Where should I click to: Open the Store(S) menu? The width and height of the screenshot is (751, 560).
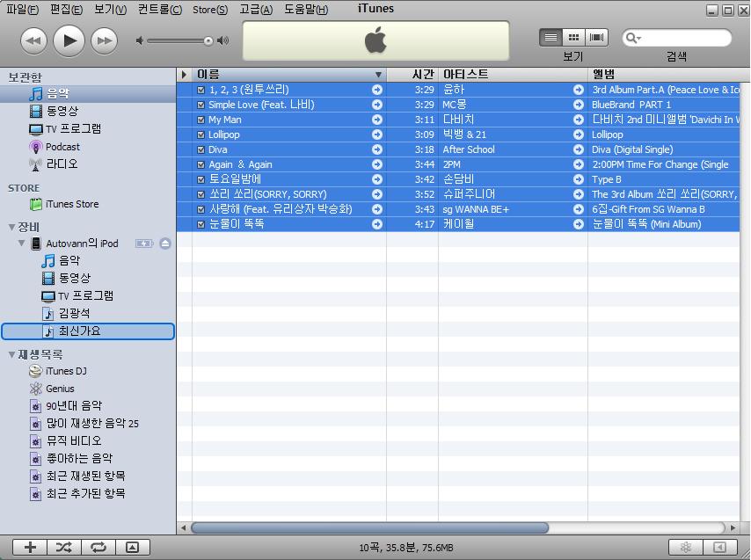[x=210, y=10]
